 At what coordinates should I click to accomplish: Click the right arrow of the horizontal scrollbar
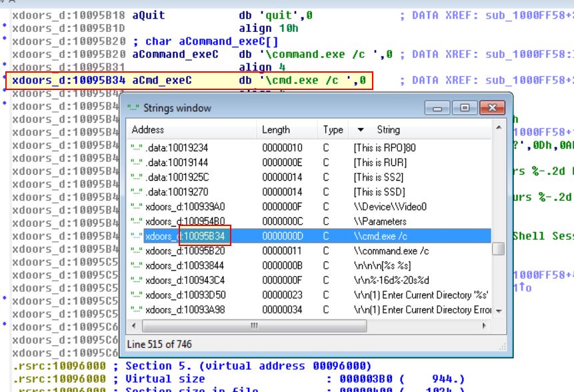pyautogui.click(x=484, y=325)
